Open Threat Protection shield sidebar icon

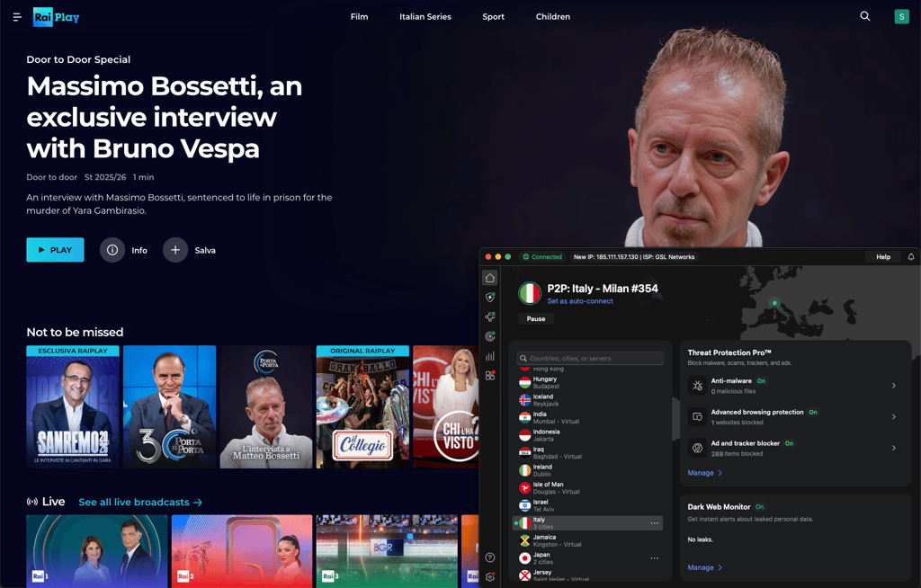pyautogui.click(x=490, y=298)
